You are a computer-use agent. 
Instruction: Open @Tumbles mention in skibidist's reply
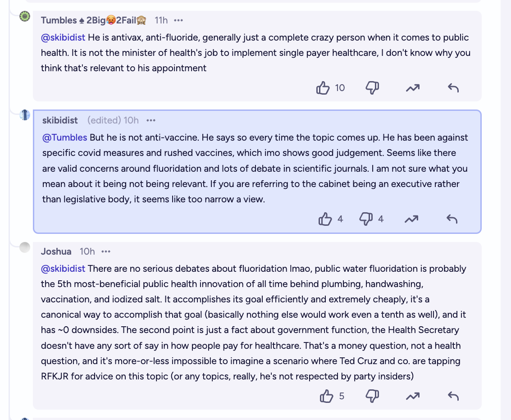pos(64,137)
